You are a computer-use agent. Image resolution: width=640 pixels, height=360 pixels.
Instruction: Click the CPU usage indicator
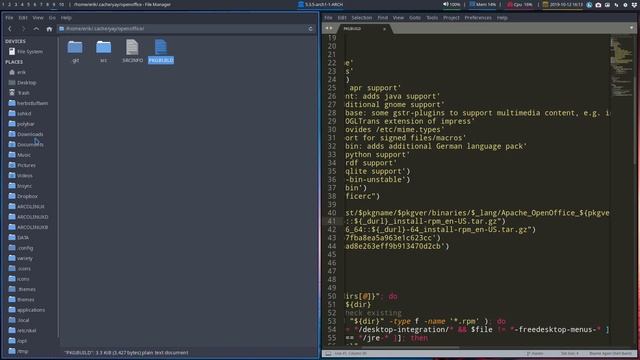(520, 4)
